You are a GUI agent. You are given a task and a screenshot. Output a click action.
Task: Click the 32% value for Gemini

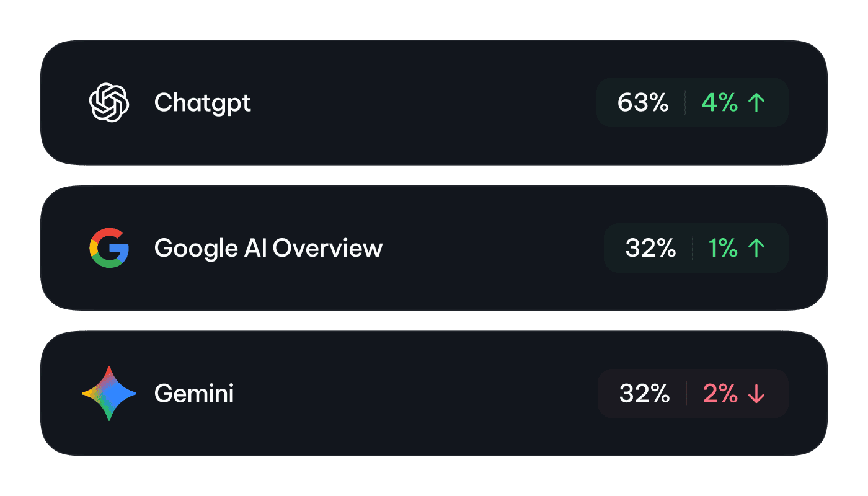click(644, 394)
